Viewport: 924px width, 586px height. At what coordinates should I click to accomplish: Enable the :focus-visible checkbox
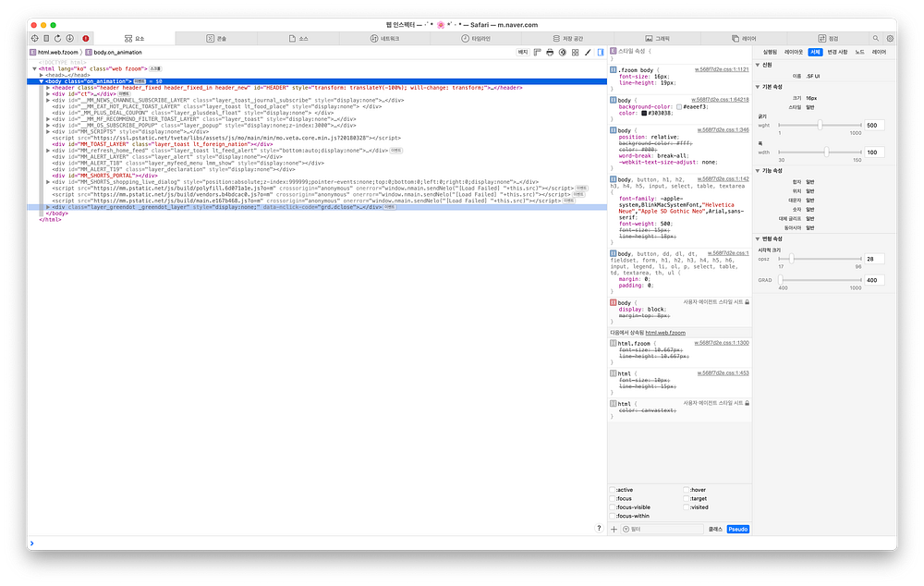(x=613, y=507)
